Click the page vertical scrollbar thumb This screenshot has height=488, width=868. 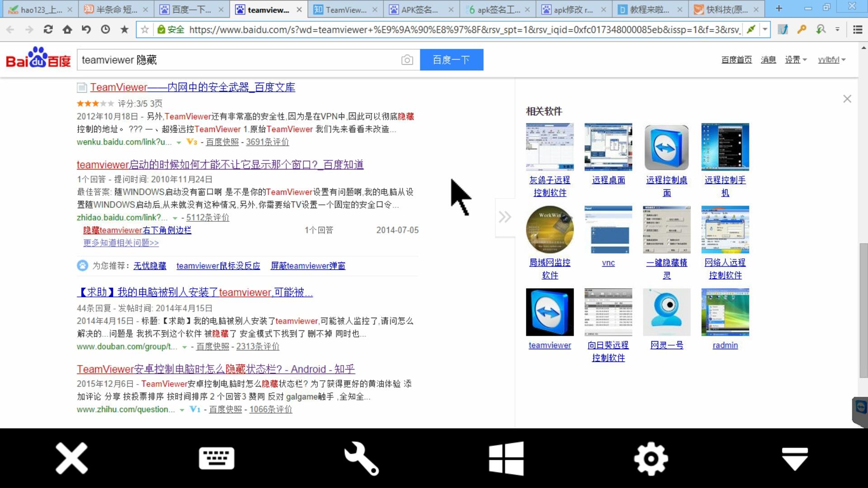(863, 310)
